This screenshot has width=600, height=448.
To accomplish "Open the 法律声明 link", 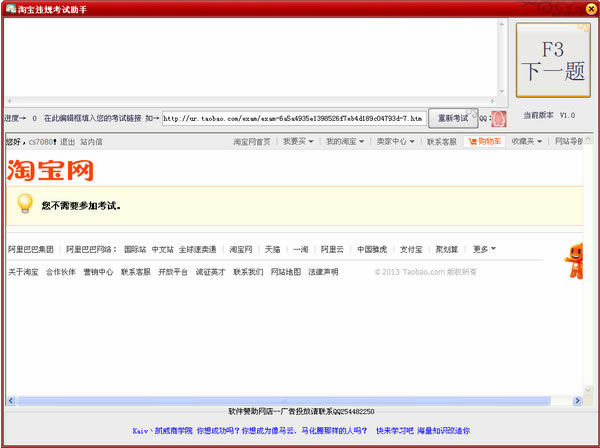I will [323, 272].
